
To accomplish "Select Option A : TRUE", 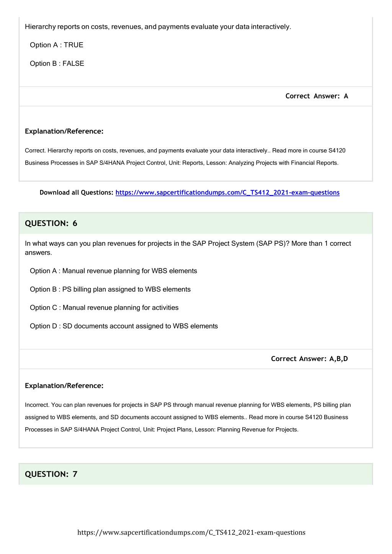I will pyautogui.click(x=57, y=45).
